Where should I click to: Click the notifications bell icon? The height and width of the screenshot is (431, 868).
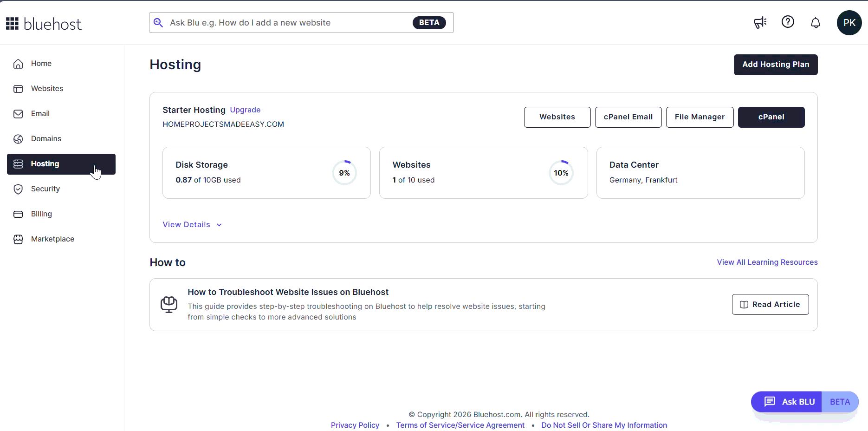point(816,22)
